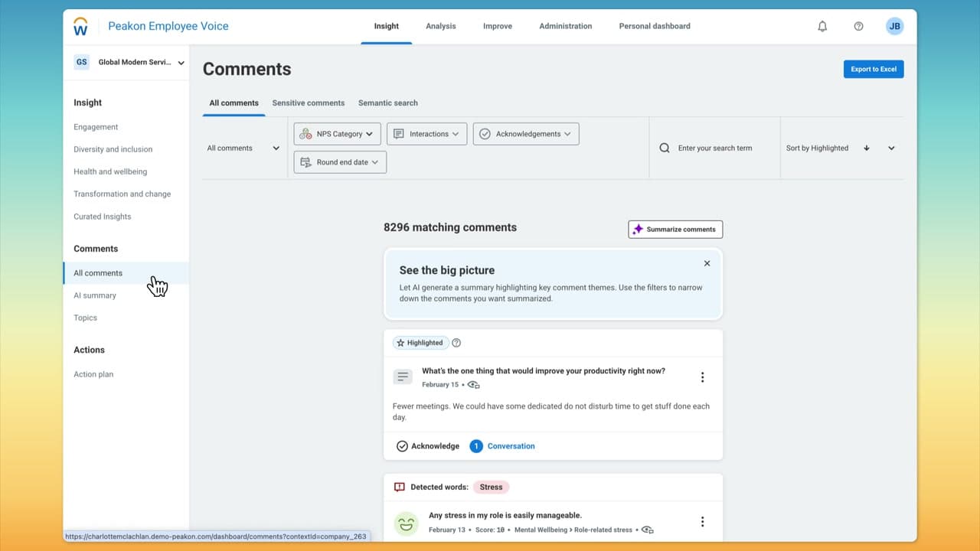Open Action plan in the sidebar
980x551 pixels.
coord(93,374)
